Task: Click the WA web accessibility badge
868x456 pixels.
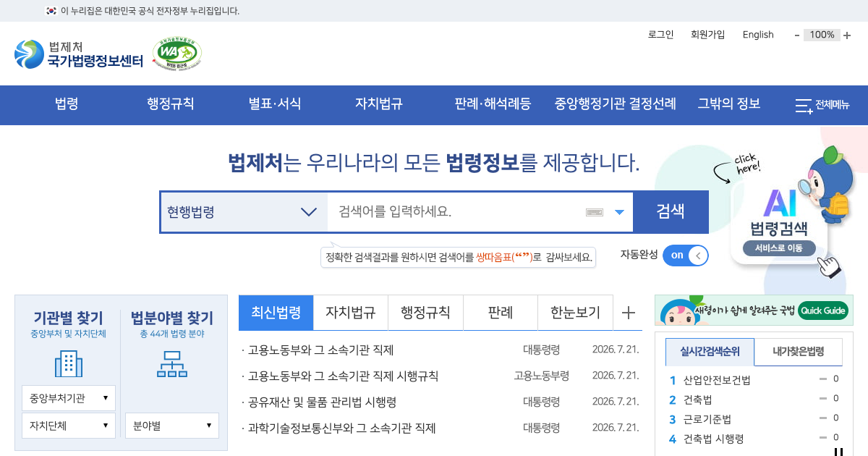Action: point(177,54)
